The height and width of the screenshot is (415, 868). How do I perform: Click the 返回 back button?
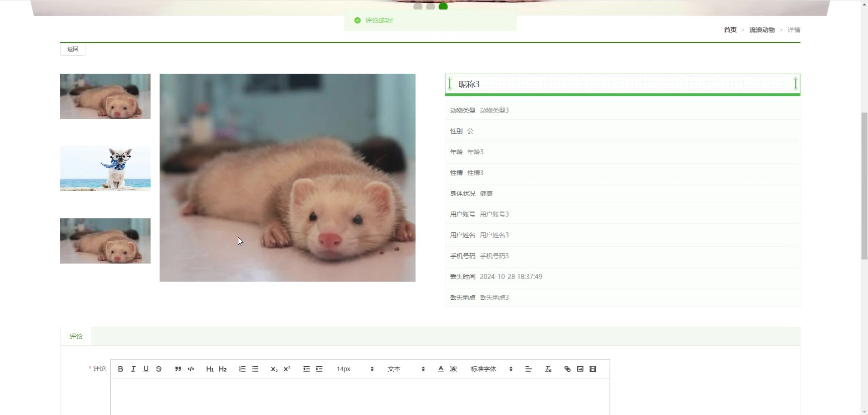[73, 49]
